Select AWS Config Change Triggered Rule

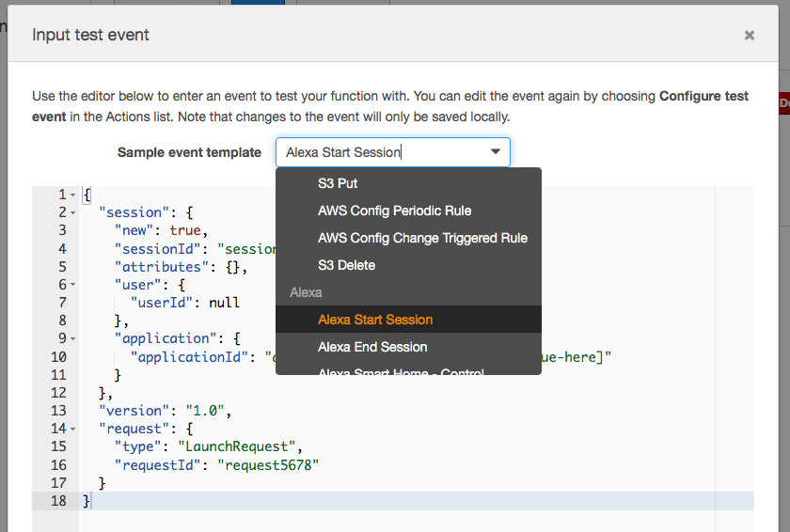(x=422, y=238)
